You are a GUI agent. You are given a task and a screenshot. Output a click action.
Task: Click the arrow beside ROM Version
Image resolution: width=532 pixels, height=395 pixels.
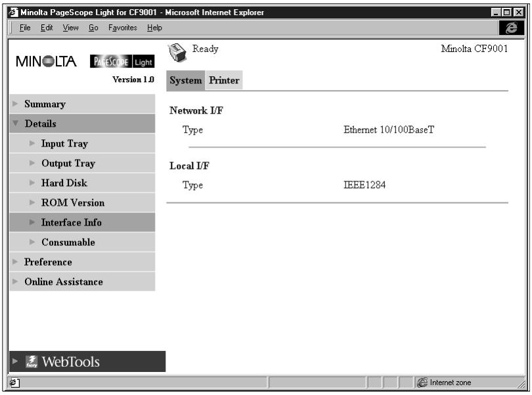32,202
